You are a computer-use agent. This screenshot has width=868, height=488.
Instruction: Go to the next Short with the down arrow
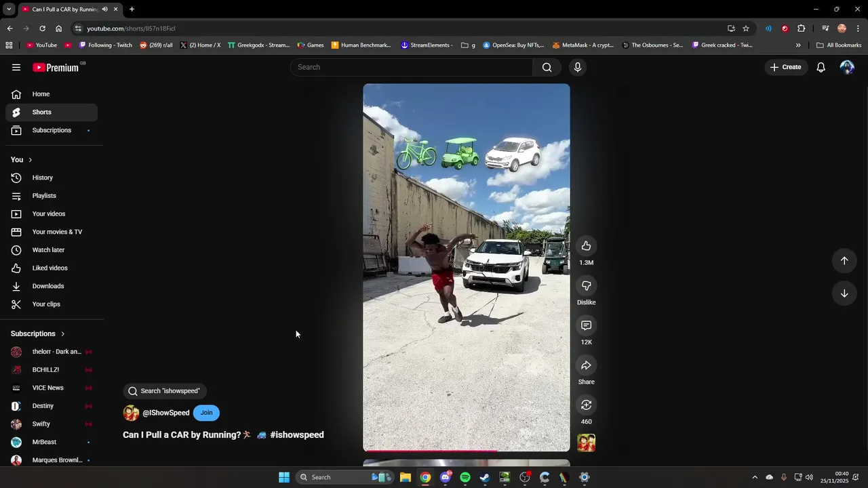[844, 293]
